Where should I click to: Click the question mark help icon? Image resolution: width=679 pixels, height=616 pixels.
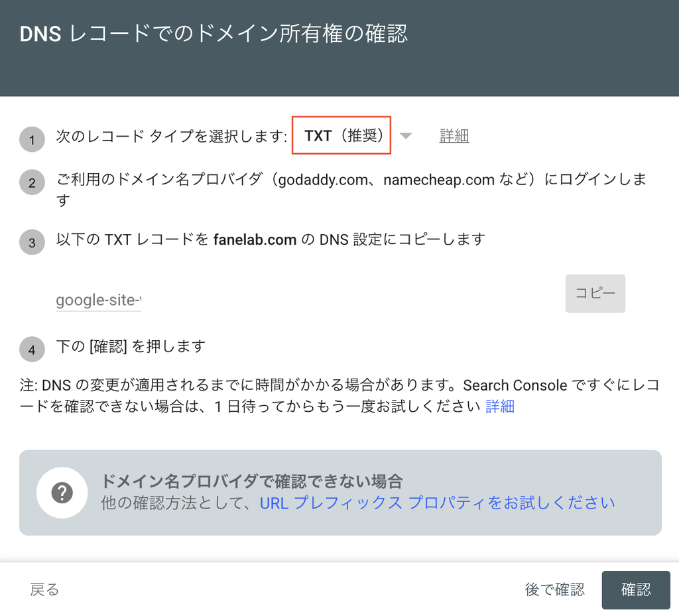pyautogui.click(x=62, y=493)
